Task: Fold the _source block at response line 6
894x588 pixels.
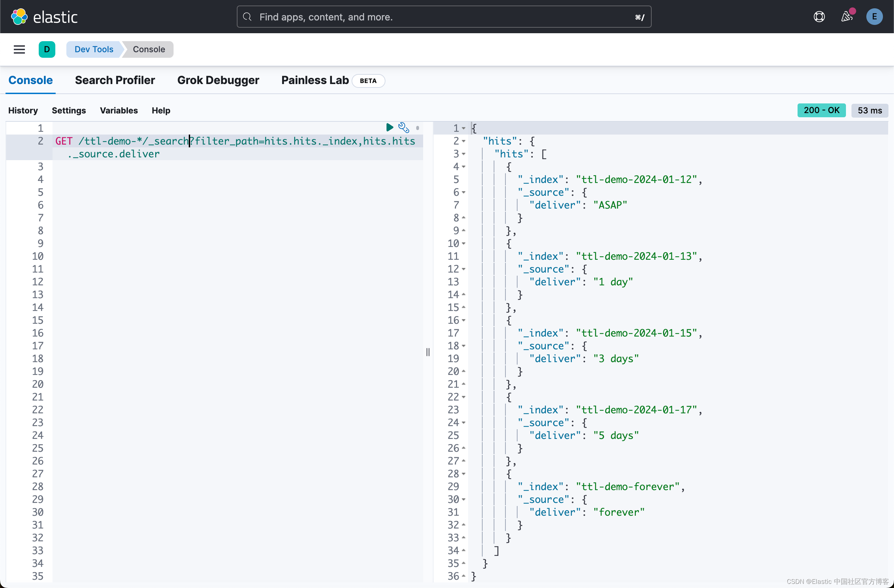Action: (x=464, y=192)
